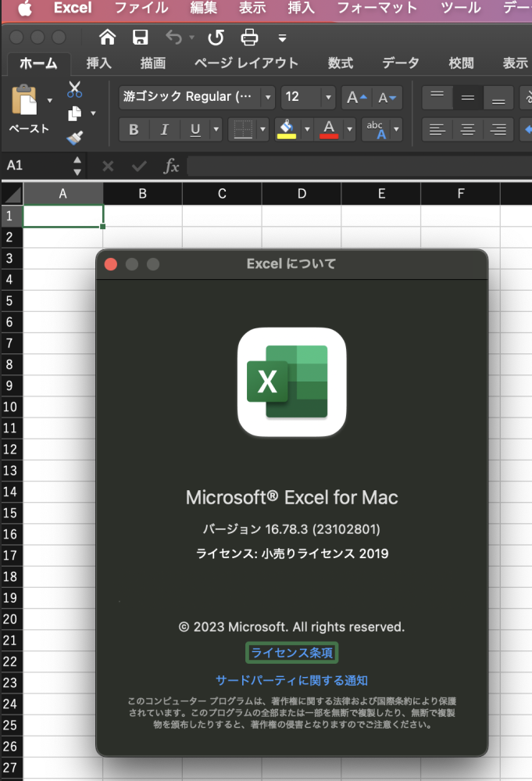532x781 pixels.
Task: Apply yellow fill color bucket
Action: [287, 130]
